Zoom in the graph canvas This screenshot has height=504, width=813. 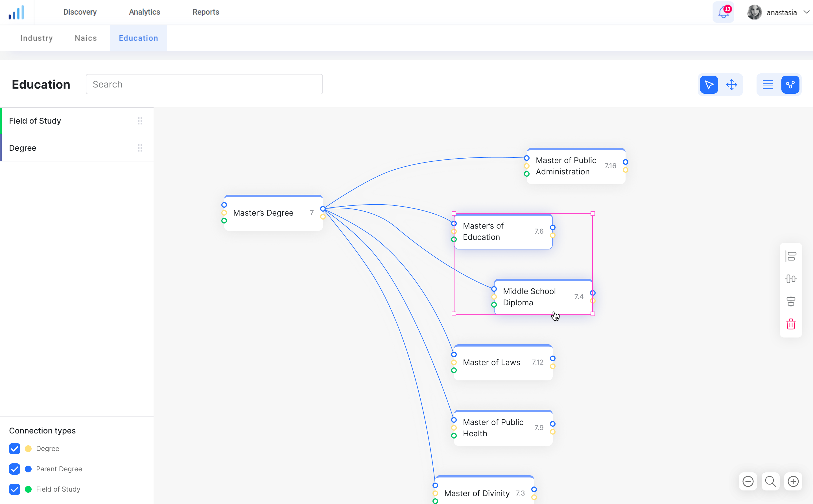793,481
